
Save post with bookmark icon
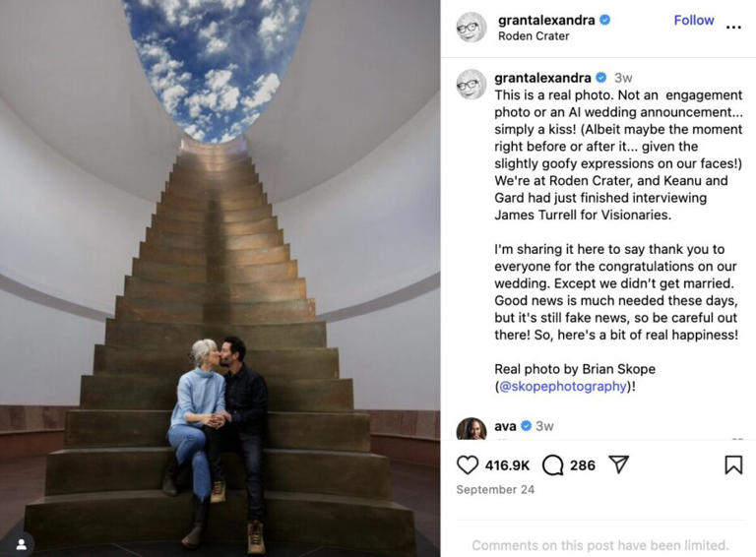pos(733,464)
